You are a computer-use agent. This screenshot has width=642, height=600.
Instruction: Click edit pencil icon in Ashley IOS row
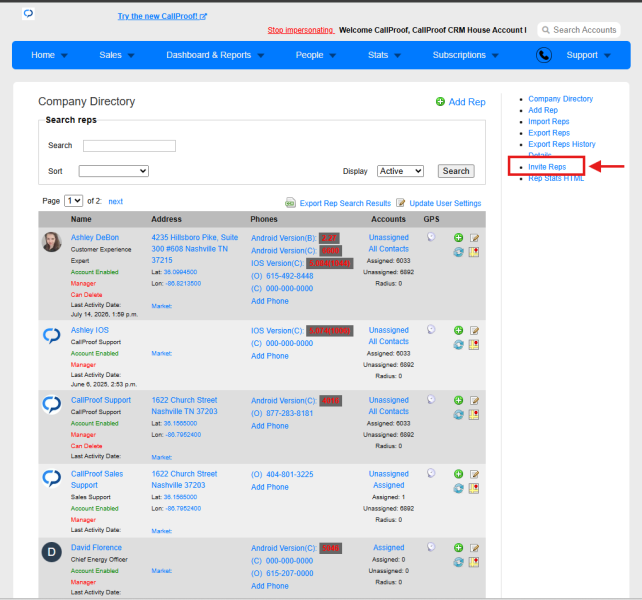474,331
